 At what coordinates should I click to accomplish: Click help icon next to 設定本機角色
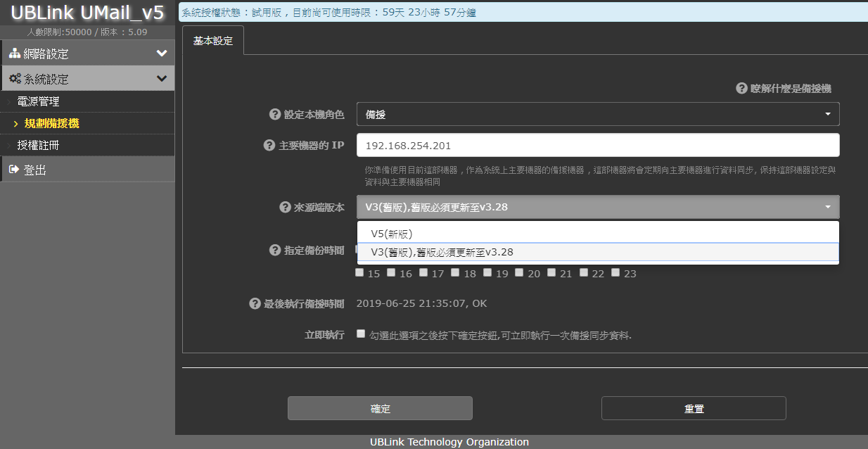[x=275, y=114]
